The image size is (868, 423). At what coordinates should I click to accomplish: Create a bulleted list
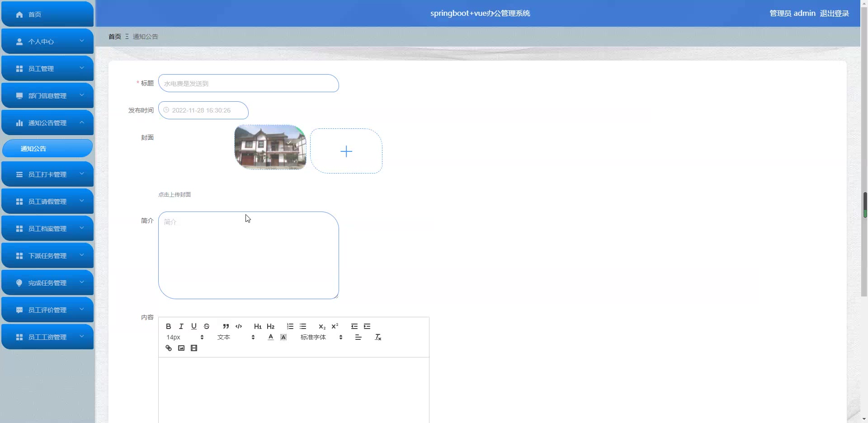[302, 326]
